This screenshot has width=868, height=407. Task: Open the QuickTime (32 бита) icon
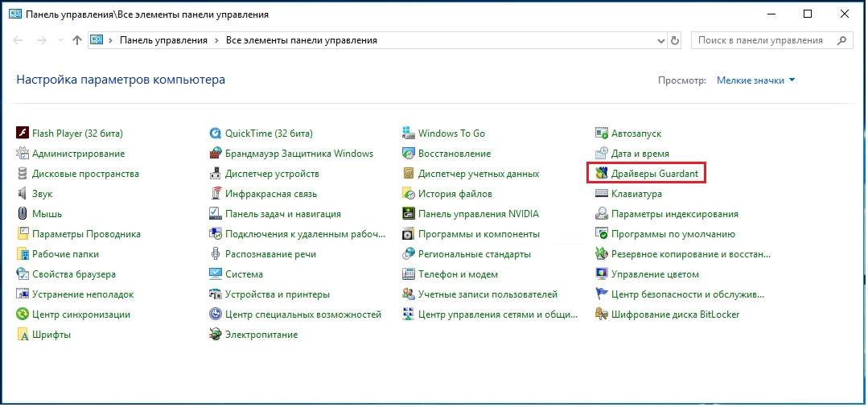pyautogui.click(x=216, y=134)
